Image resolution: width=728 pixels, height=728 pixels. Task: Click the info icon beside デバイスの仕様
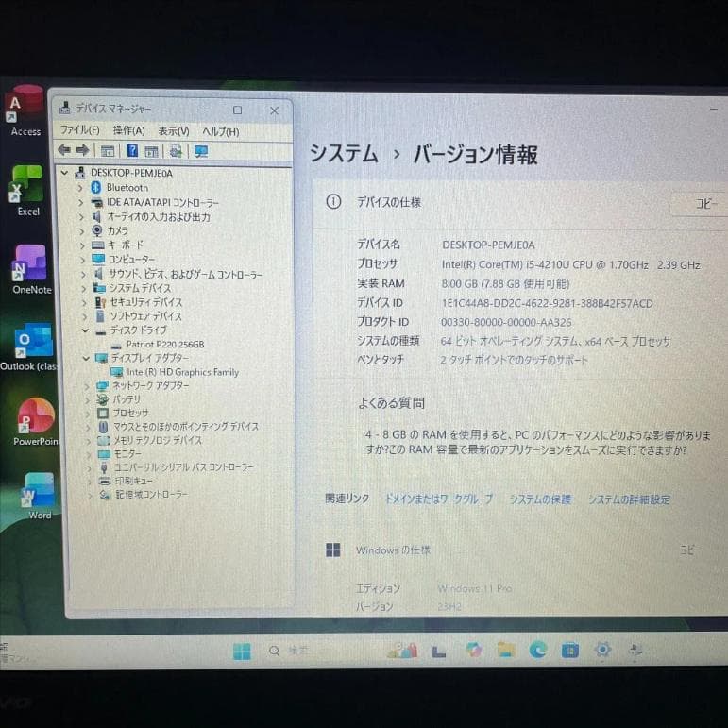click(x=333, y=201)
